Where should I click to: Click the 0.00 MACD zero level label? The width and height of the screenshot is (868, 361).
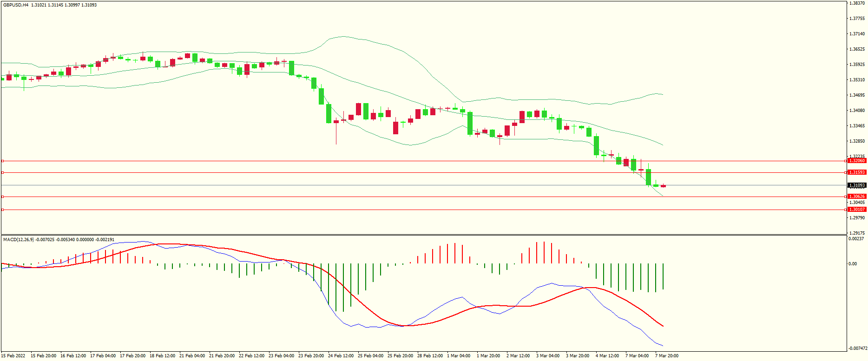(853, 264)
